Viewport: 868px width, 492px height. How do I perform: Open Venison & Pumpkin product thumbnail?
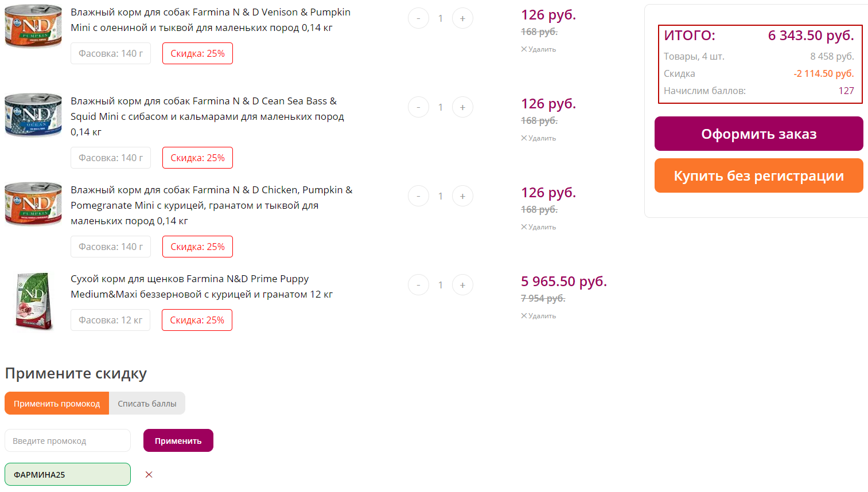[x=33, y=26]
